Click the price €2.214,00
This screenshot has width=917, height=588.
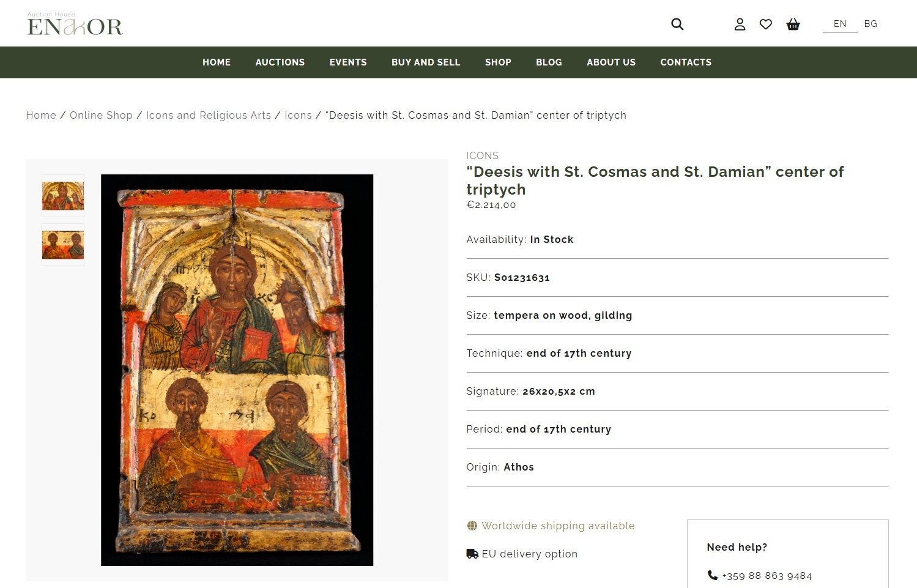click(x=491, y=205)
